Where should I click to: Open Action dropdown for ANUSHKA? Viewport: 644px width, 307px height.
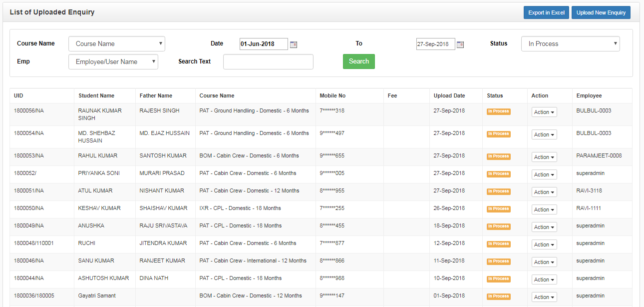[x=544, y=227]
